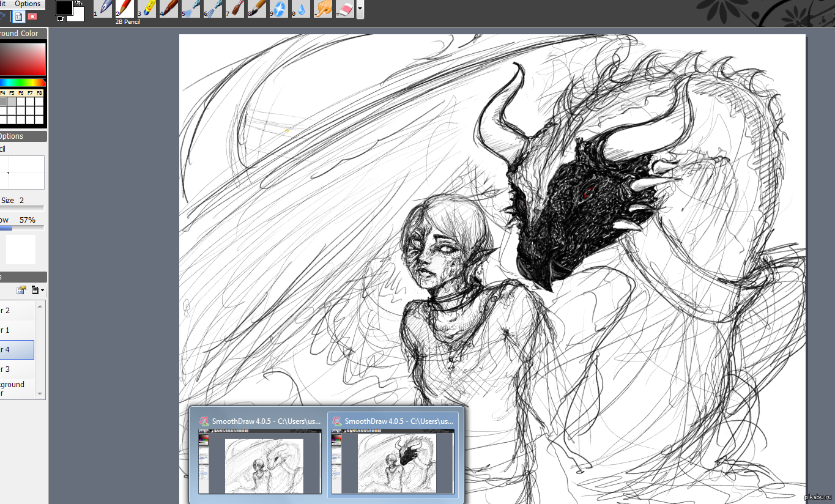
Task: Select the F7 palette swatch
Action: click(x=30, y=102)
